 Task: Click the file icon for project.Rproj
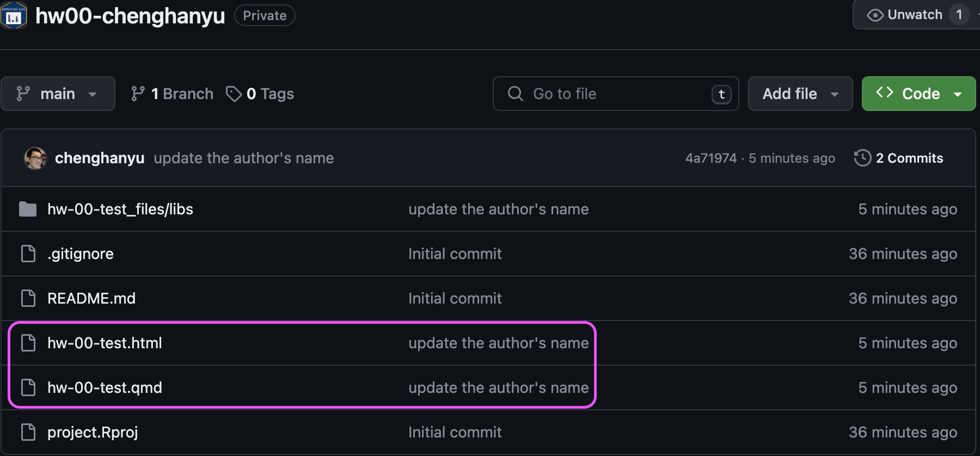point(28,432)
